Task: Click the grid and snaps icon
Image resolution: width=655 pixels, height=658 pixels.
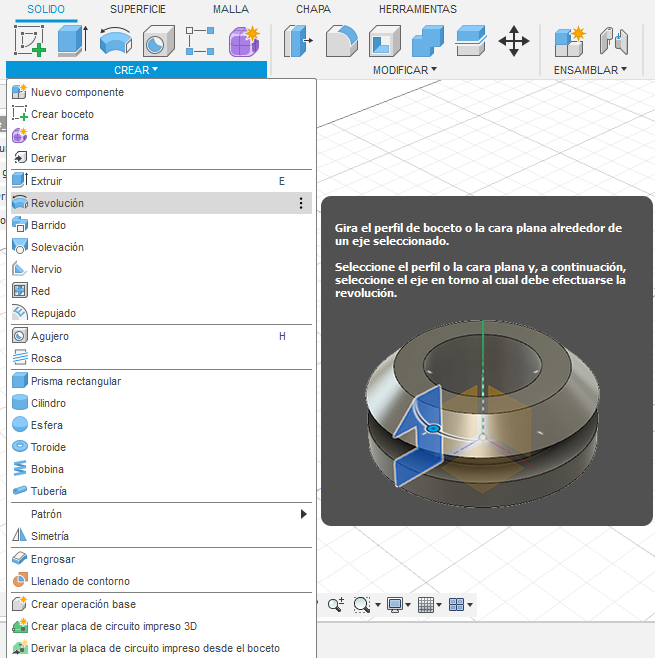Action: pyautogui.click(x=426, y=604)
